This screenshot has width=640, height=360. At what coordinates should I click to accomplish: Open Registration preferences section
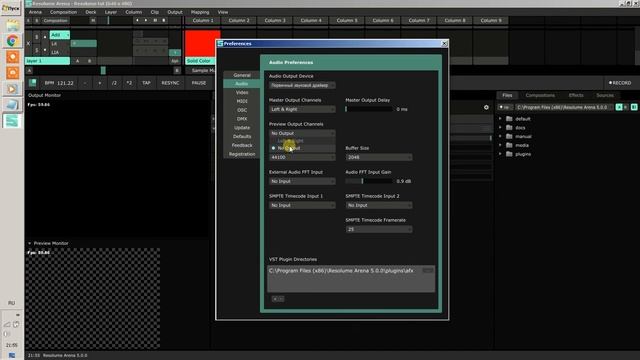242,154
